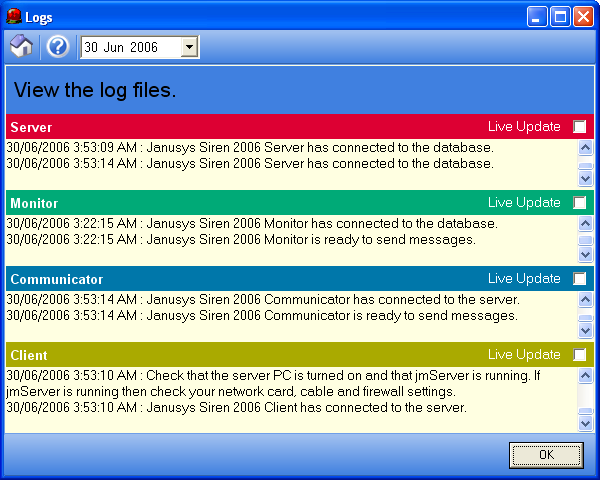Click Communicator is ready to send messages entry

coord(262,315)
